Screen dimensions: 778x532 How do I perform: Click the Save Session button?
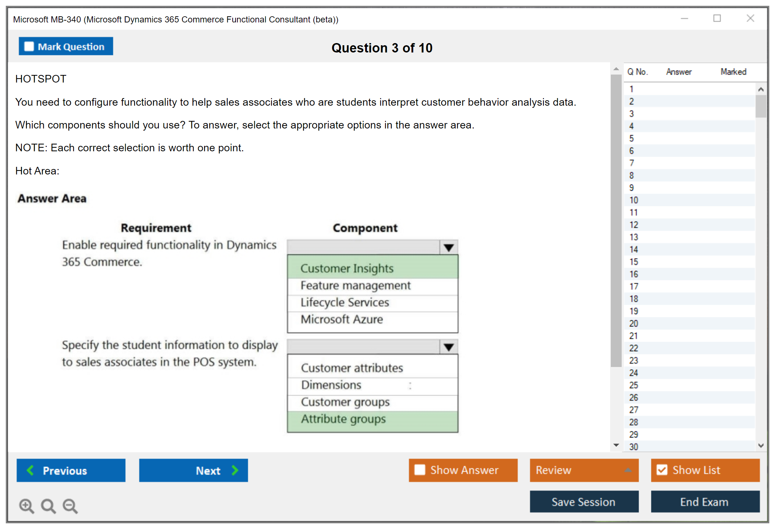click(584, 502)
